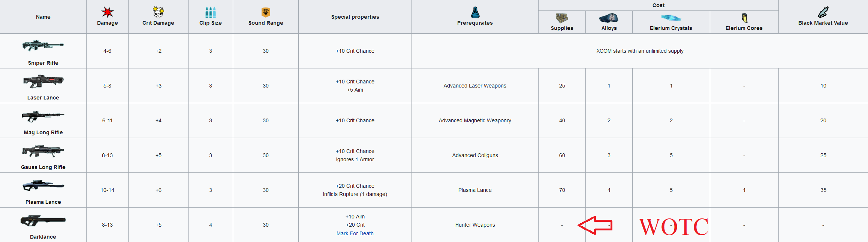
Task: Click the Gauss Long Rifle image
Action: [43, 151]
